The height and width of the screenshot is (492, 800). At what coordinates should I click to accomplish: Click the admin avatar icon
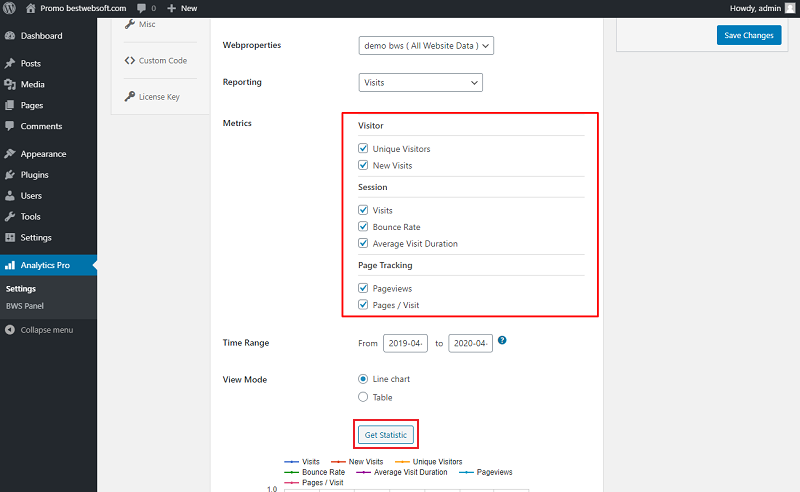click(790, 8)
